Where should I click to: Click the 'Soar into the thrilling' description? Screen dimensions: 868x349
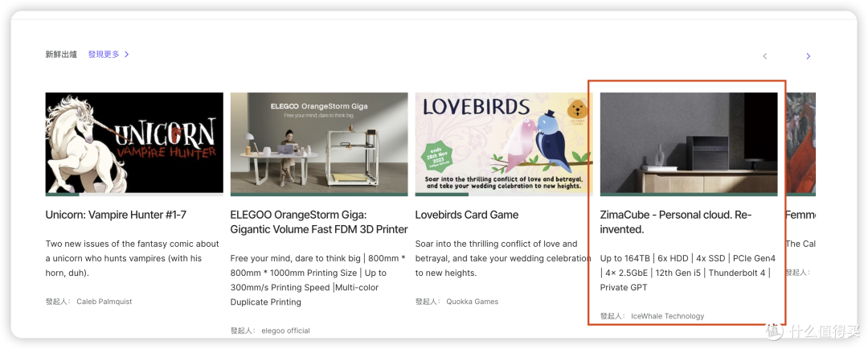pos(504,258)
